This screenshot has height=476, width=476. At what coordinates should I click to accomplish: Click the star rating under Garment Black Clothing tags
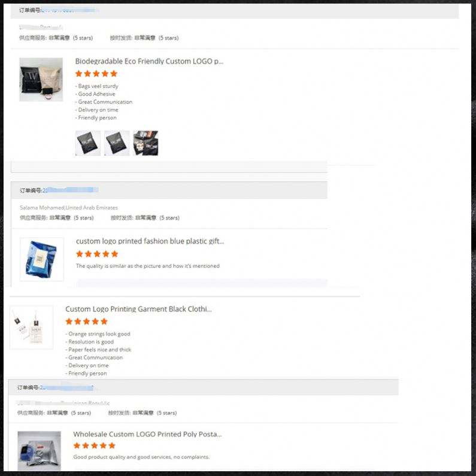coord(86,322)
